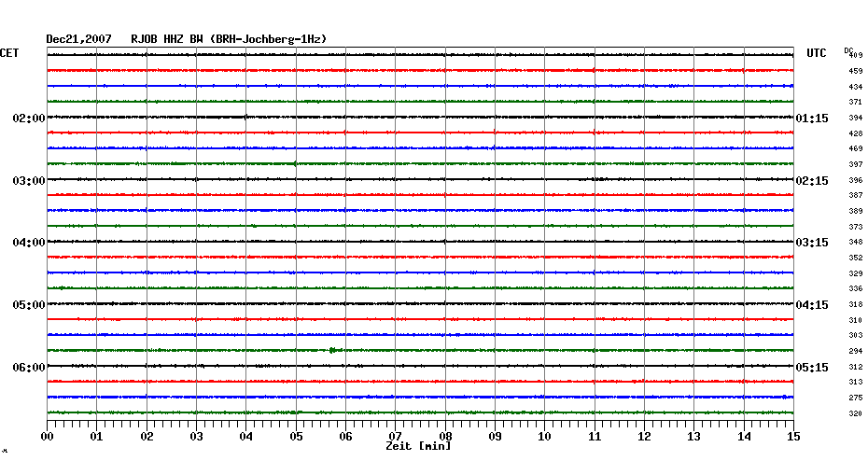Image resolution: width=868 pixels, height=461 pixels.
Task: Click the 02:15 UTC time label
Action: pyautogui.click(x=812, y=181)
